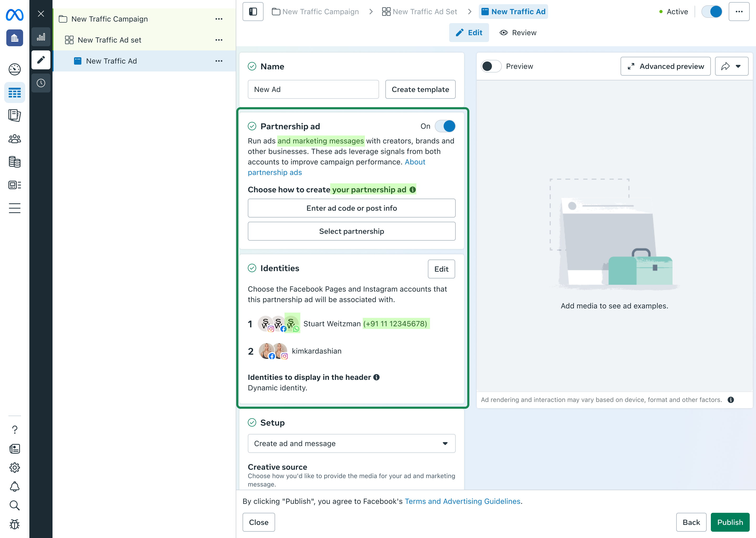Open the bug report icon
The image size is (756, 538).
(x=14, y=524)
